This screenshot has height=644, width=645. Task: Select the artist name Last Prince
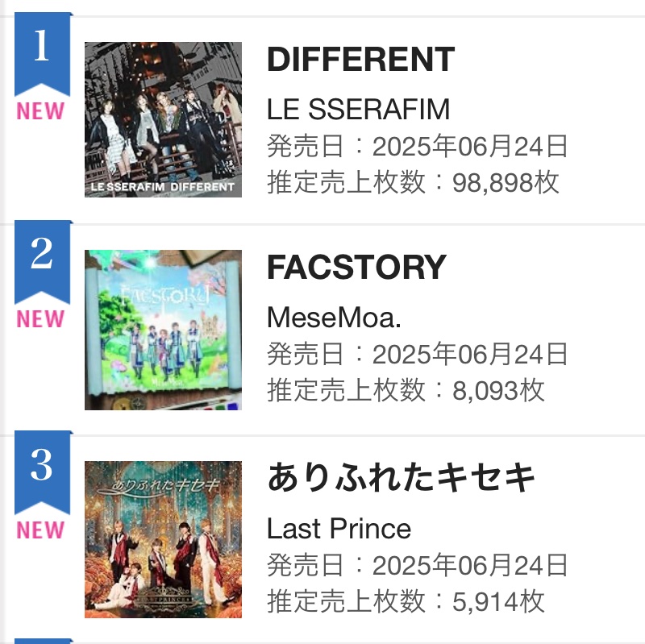coord(339,529)
